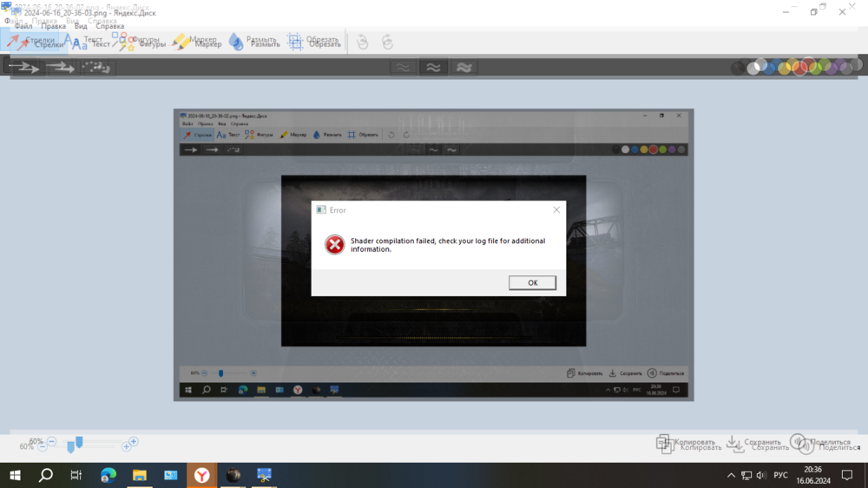The height and width of the screenshot is (488, 868).
Task: Switch to the Yandex Disk screenshot editor on the taskbar
Action: [x=264, y=475]
